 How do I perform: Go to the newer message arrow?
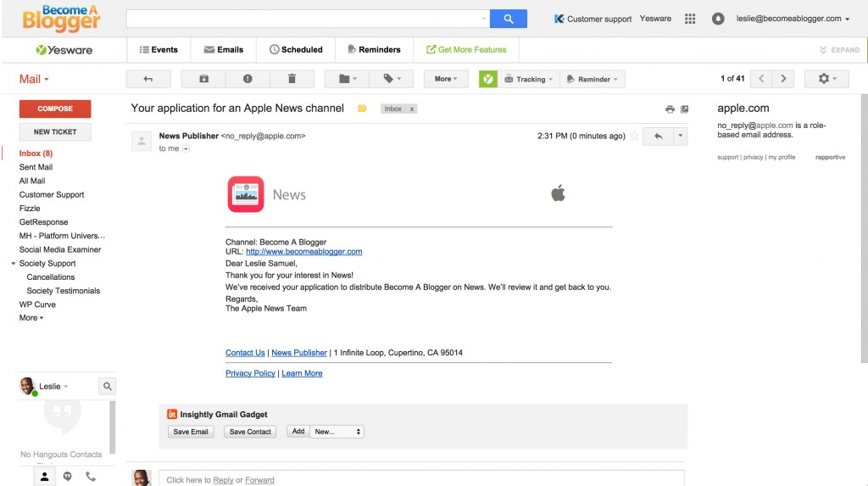tap(761, 79)
